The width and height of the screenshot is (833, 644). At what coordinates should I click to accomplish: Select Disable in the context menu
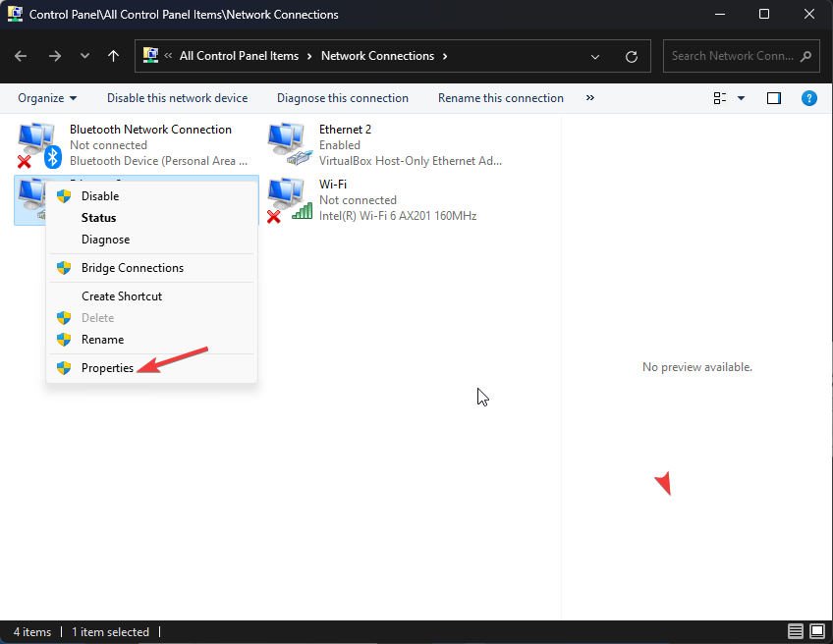(100, 196)
